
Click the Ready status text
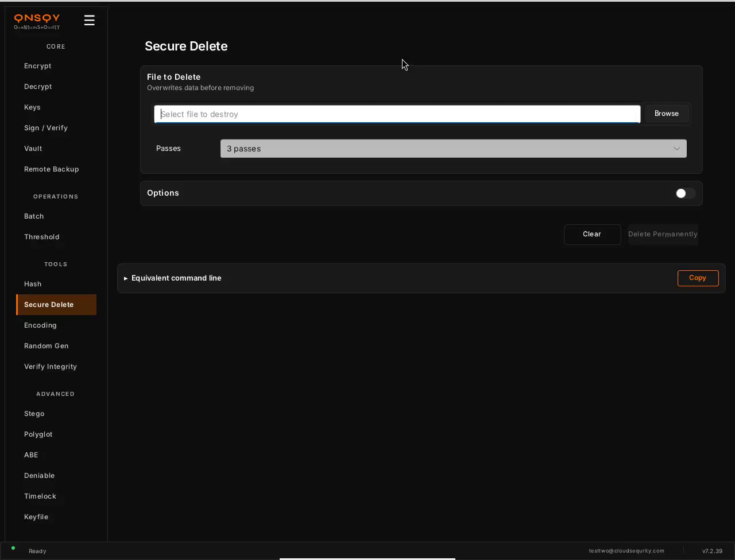pyautogui.click(x=37, y=551)
